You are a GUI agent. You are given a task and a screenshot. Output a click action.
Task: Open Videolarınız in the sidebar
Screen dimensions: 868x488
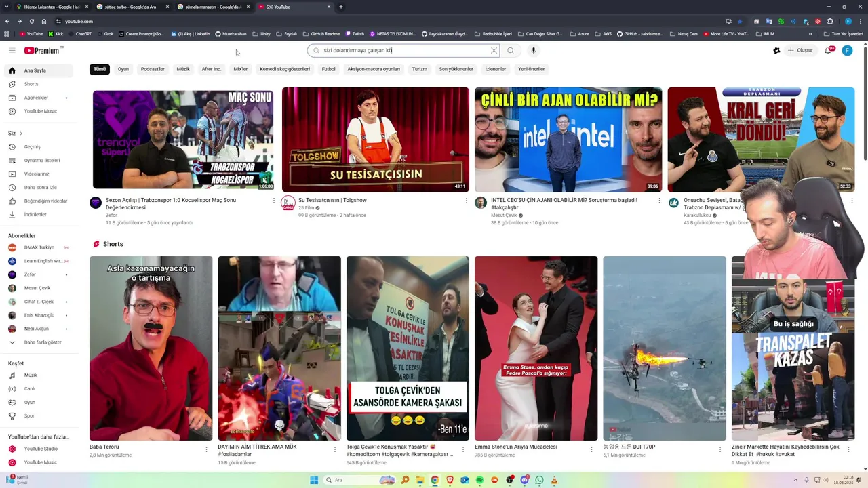point(39,174)
